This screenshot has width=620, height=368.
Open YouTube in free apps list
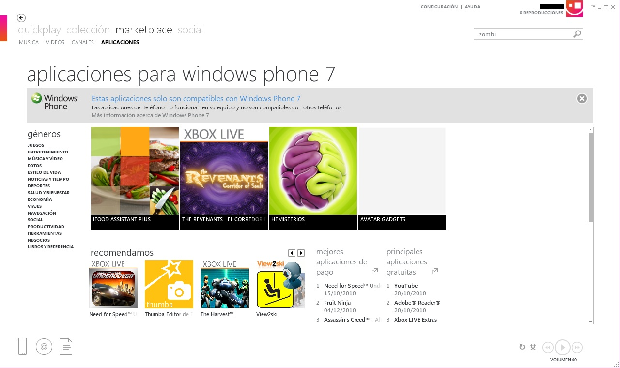[x=406, y=286]
